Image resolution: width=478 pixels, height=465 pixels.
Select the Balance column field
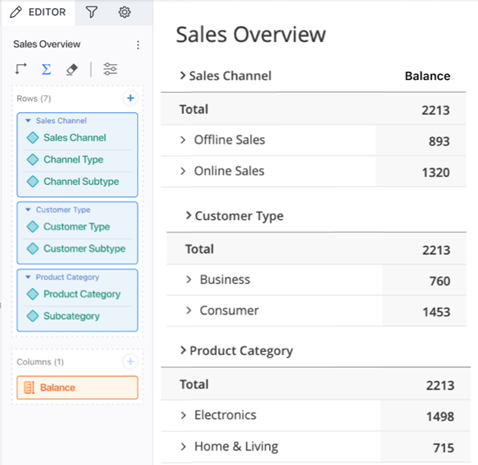click(x=77, y=388)
